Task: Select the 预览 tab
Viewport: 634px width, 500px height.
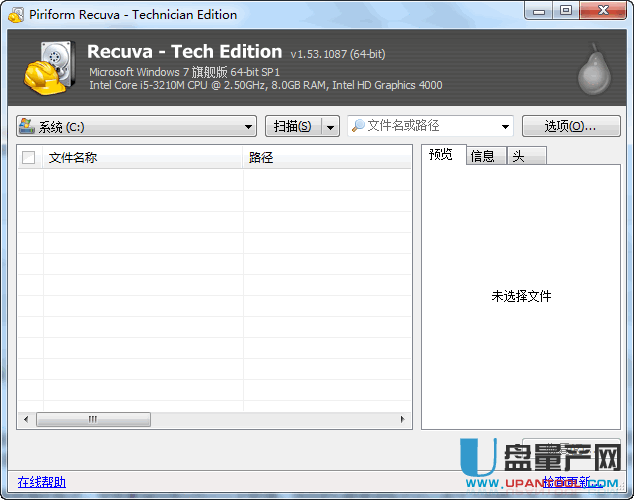Action: click(441, 155)
